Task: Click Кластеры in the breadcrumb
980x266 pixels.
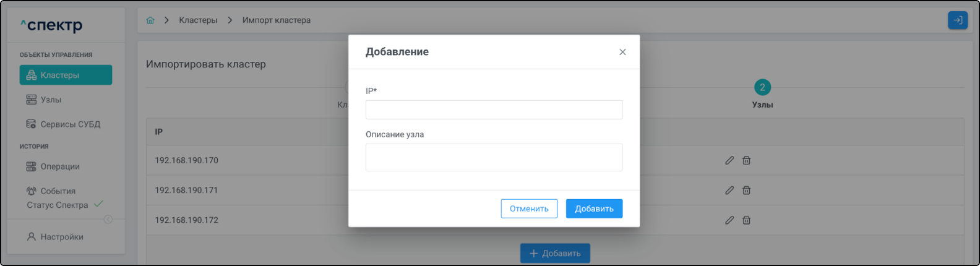Action: coord(198,20)
